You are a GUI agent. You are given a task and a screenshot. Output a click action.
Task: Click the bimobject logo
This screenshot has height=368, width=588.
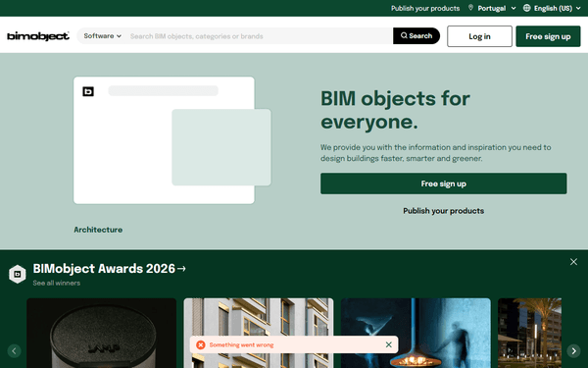click(38, 36)
